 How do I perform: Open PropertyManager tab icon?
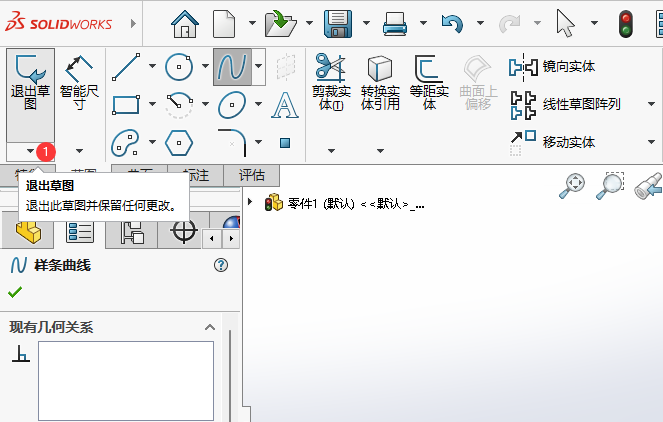point(79,231)
